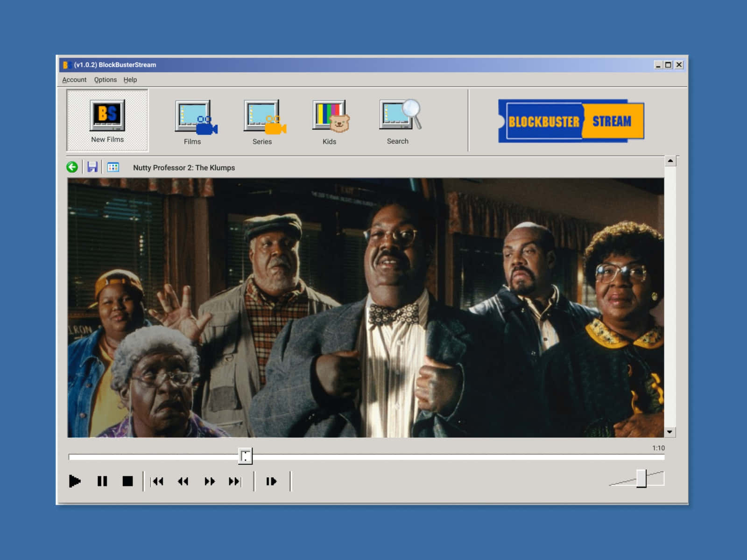
Task: Step forward one frame
Action: pyautogui.click(x=271, y=481)
